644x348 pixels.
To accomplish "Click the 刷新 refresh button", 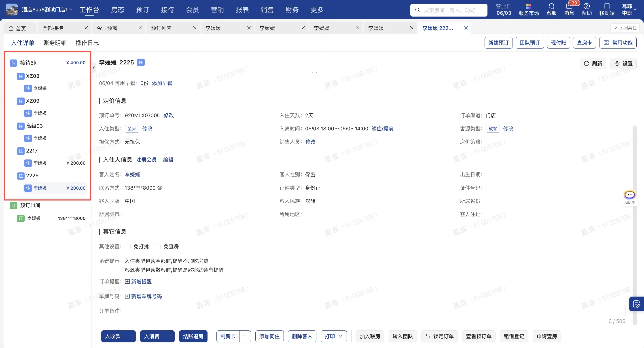I will [x=593, y=64].
